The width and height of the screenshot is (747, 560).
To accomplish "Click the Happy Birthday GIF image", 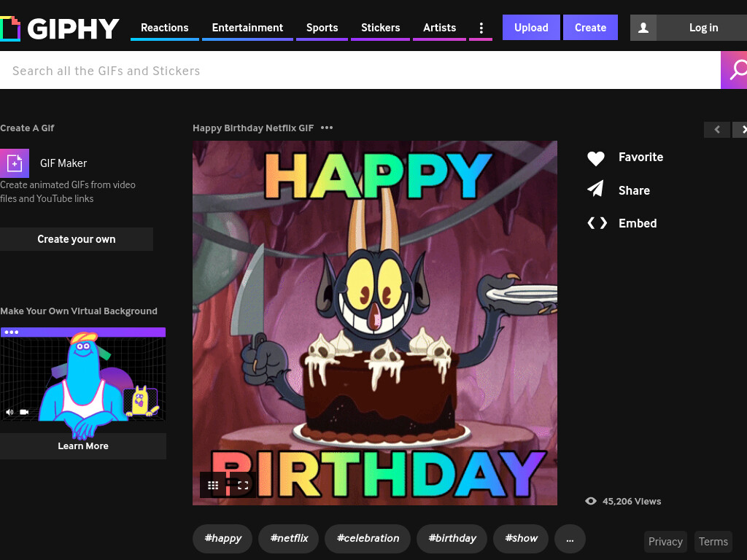I will [374, 323].
